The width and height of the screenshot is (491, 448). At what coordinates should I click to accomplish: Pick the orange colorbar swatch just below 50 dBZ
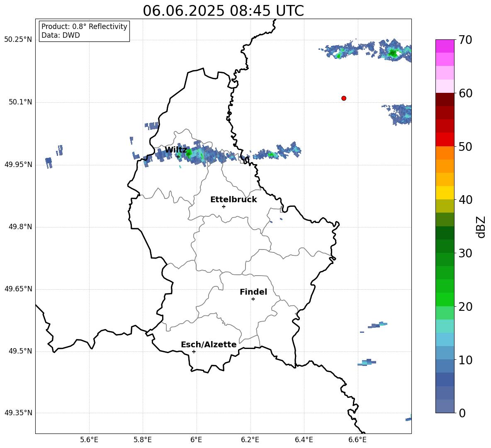445,153
